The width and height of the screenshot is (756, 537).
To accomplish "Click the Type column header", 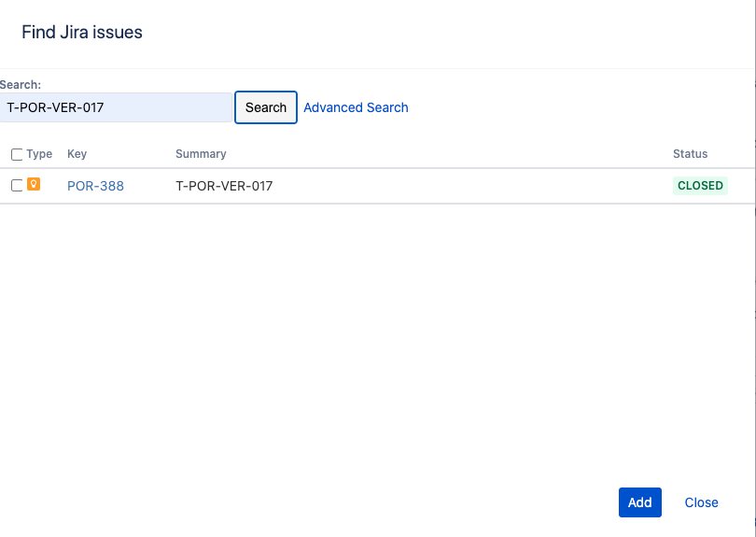I will coord(39,154).
